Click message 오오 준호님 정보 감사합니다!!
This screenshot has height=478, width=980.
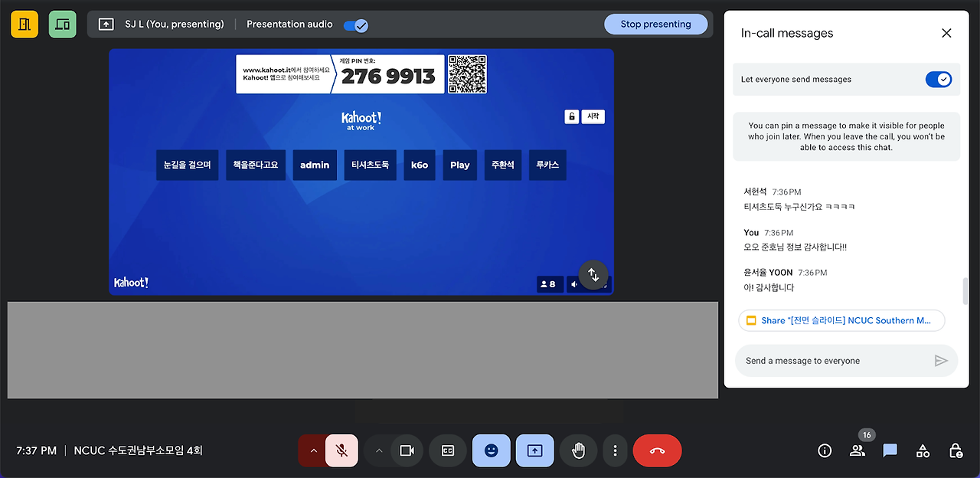tap(795, 247)
